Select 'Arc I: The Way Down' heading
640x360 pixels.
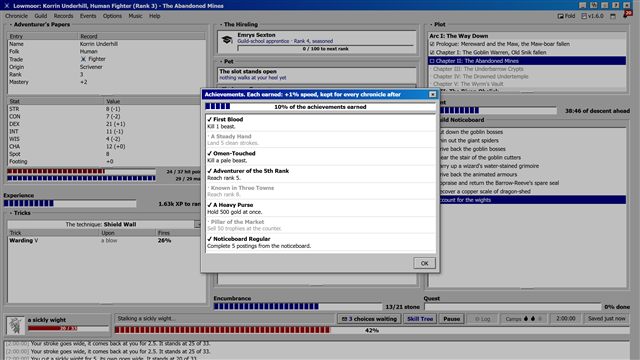[x=458, y=36]
